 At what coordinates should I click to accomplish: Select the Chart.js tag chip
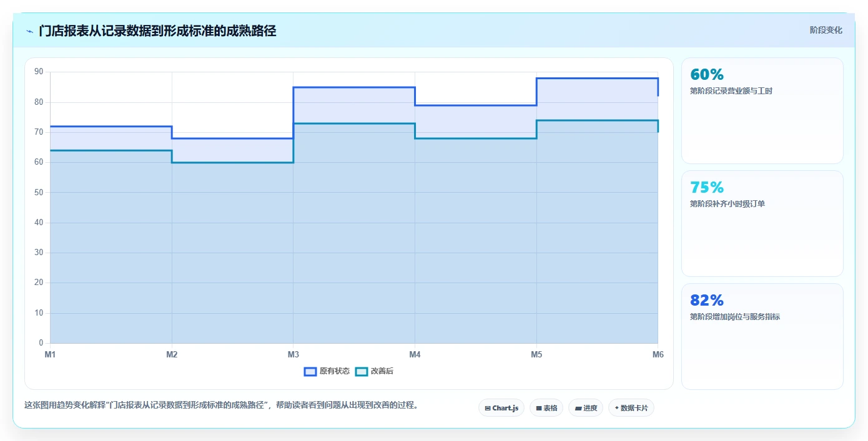[501, 408]
